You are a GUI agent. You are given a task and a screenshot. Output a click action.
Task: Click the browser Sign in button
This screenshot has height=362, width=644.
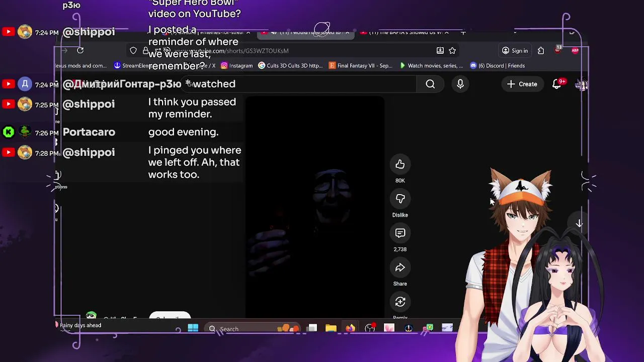pos(515,50)
